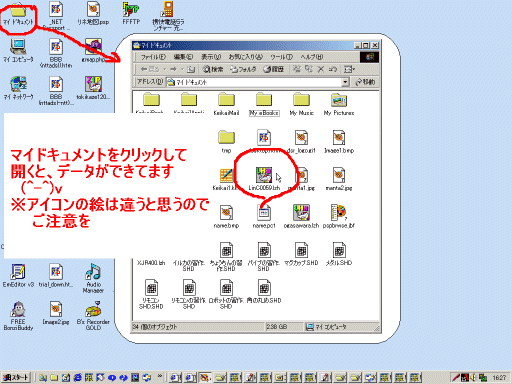Screen dimensions: 512x384
Task: Open the tmp folder
Action: [x=226, y=142]
